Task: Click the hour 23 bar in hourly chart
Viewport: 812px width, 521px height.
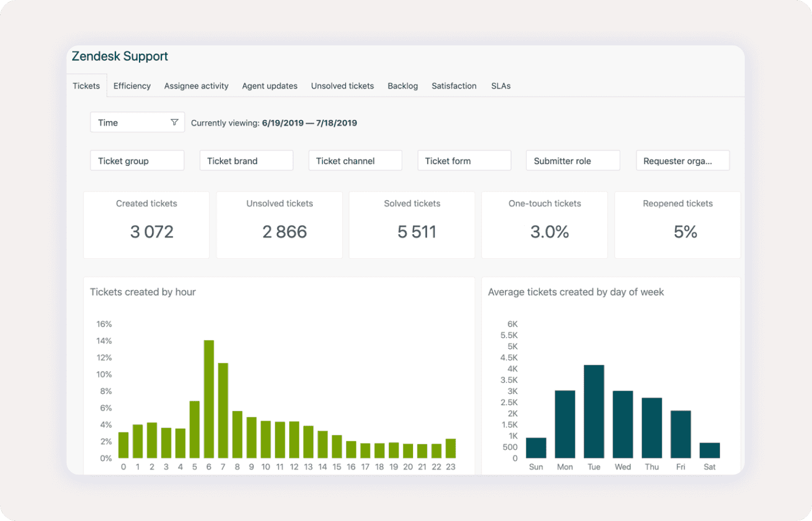Action: pyautogui.click(x=451, y=448)
